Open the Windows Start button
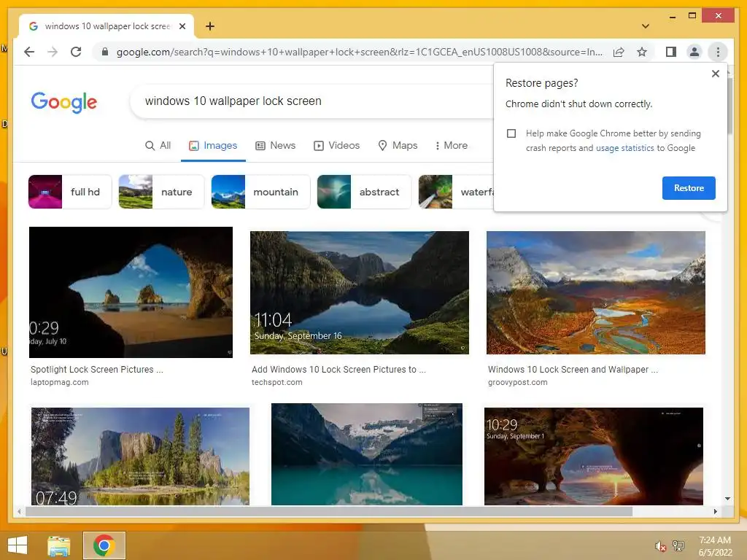This screenshot has height=560, width=747. point(18,545)
